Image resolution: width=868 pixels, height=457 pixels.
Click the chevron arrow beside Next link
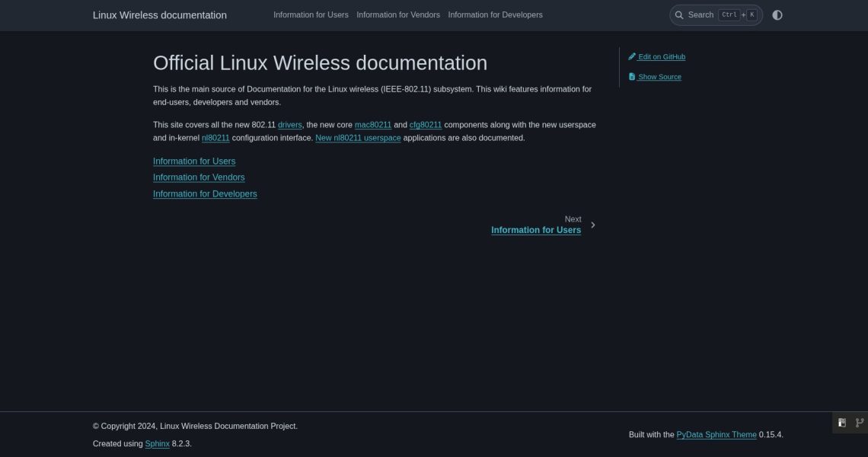592,225
